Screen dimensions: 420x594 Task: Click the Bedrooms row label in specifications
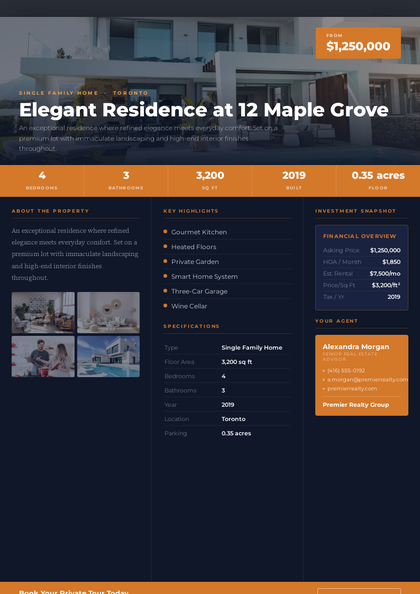tap(180, 376)
